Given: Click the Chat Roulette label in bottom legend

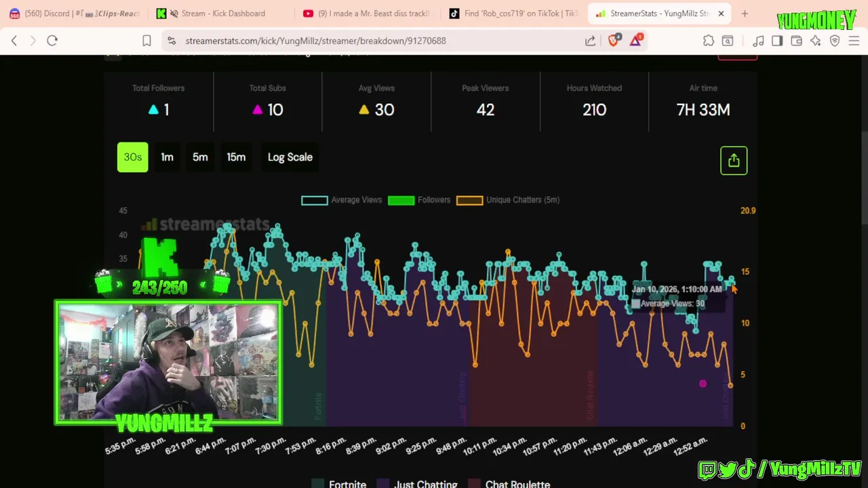Looking at the screenshot, I should click(517, 484).
